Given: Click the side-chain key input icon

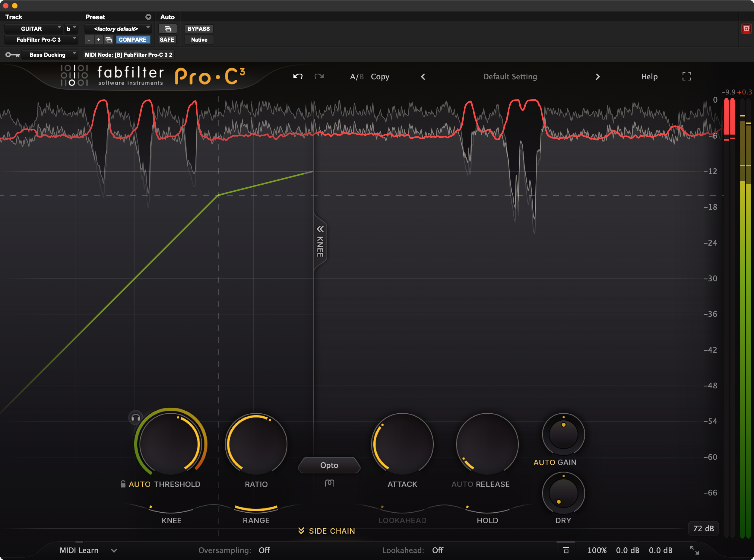Looking at the screenshot, I should tap(13, 55).
